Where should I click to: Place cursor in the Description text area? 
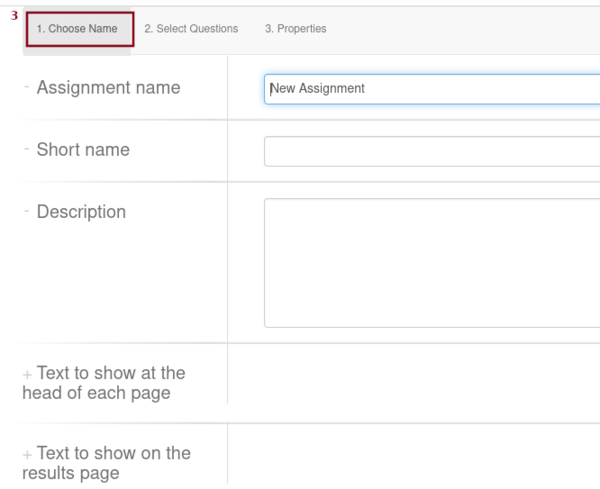coord(432,262)
